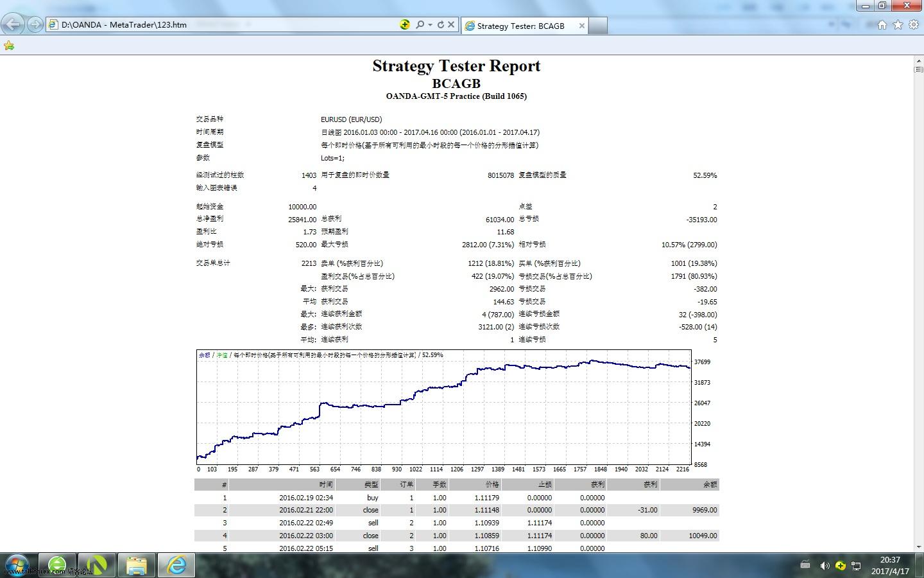
Task: Click the profit cell '80.00'
Action: click(649, 536)
